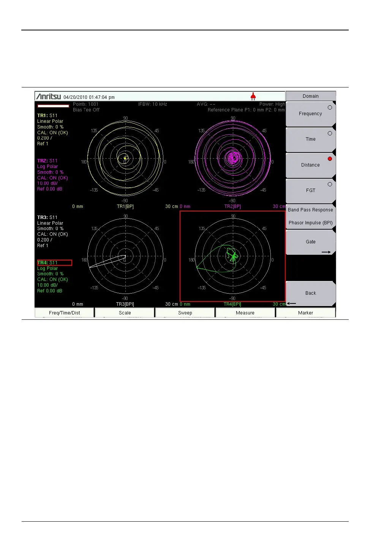Click the Power: High readout
This screenshot has height=554, width=392.
click(x=272, y=104)
